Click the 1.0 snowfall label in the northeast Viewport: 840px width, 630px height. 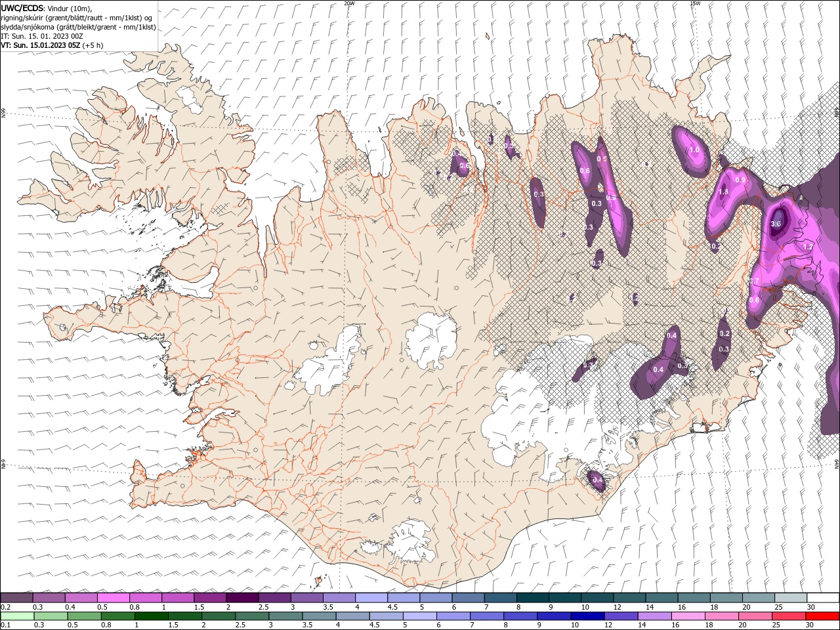tap(694, 150)
